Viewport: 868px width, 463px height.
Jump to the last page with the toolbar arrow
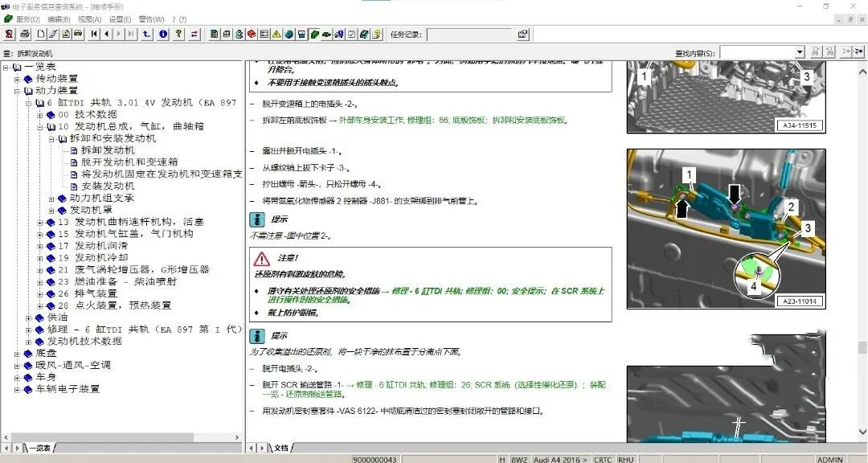(131, 35)
